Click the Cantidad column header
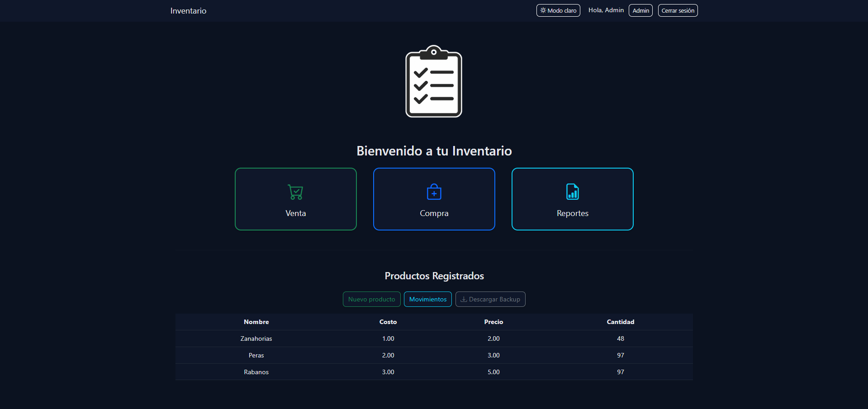 [x=621, y=322]
